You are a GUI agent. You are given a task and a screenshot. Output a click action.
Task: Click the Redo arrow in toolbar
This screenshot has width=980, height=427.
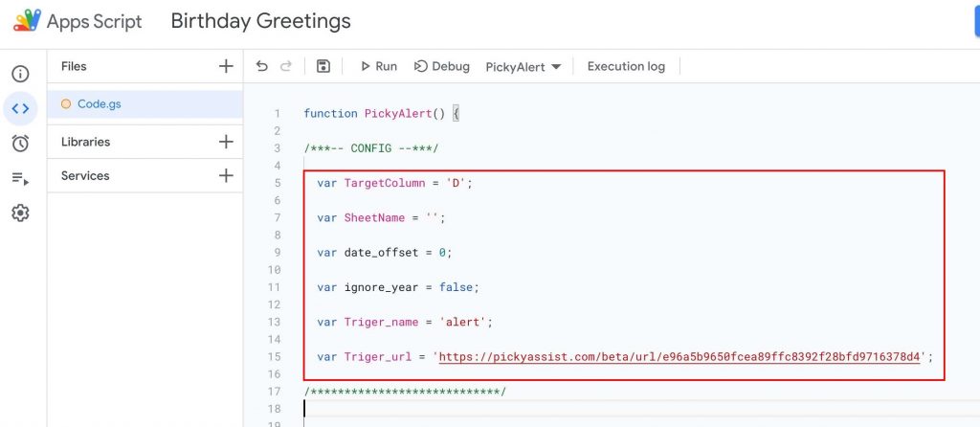pyautogui.click(x=285, y=66)
